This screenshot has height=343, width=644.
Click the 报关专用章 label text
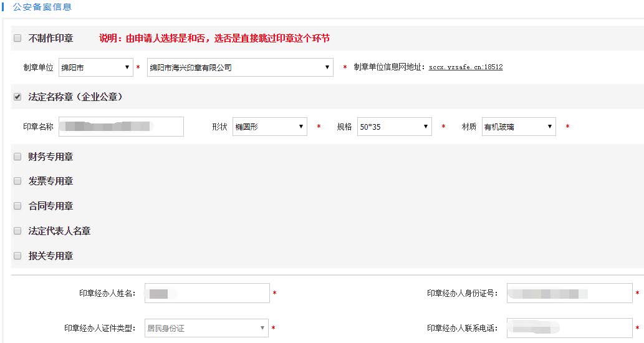pyautogui.click(x=50, y=256)
